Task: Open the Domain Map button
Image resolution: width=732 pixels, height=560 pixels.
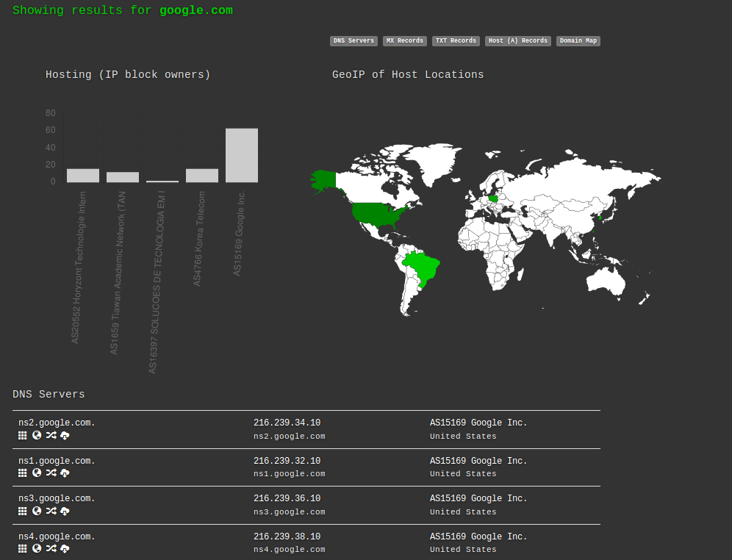Action: [578, 41]
